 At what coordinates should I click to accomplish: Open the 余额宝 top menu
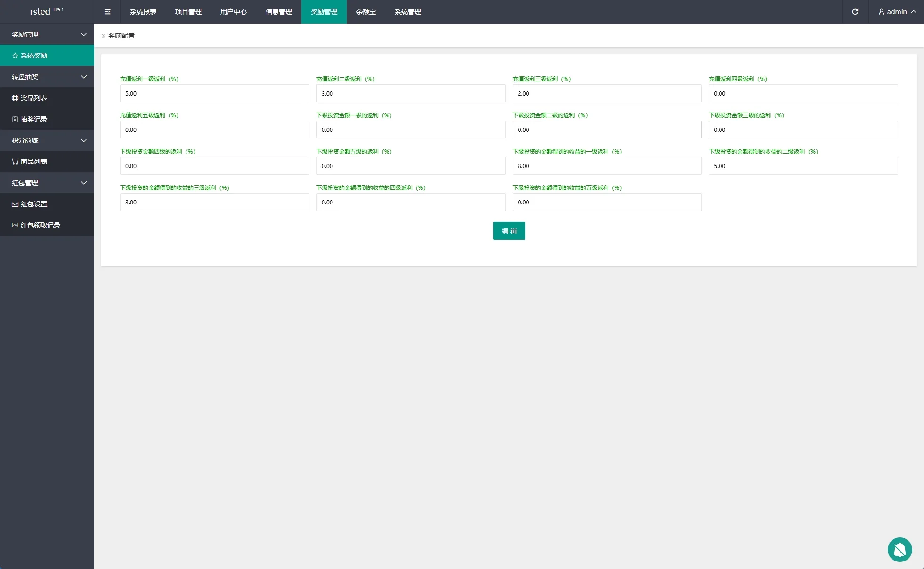pos(366,12)
